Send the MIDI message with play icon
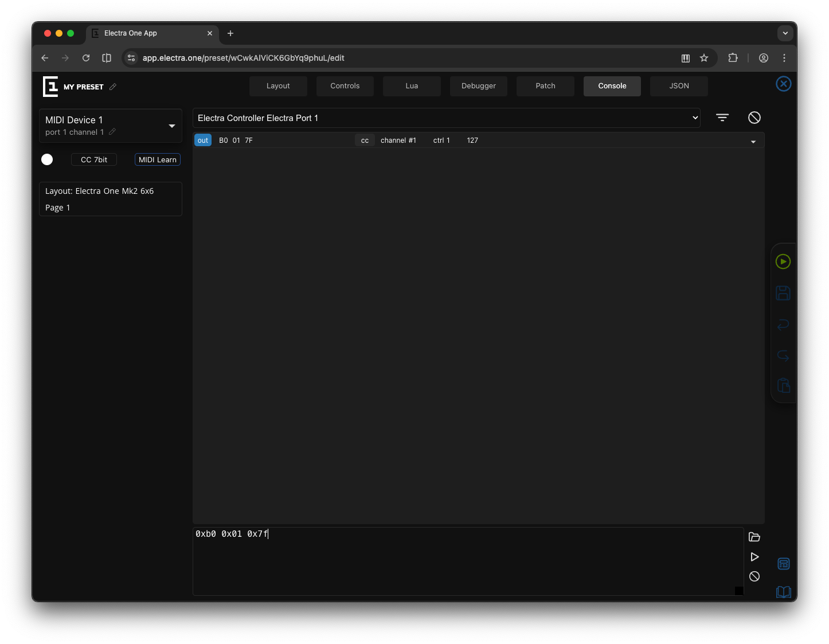The width and height of the screenshot is (829, 644). 754,557
